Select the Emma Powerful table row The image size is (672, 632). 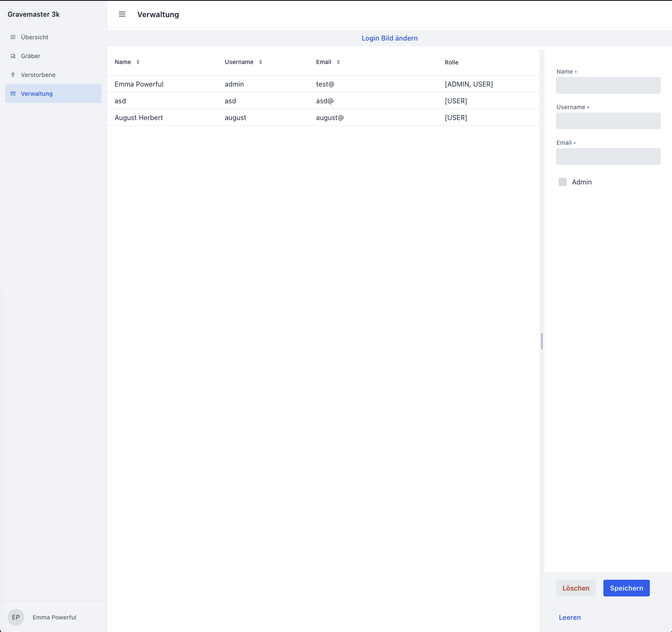coord(323,84)
